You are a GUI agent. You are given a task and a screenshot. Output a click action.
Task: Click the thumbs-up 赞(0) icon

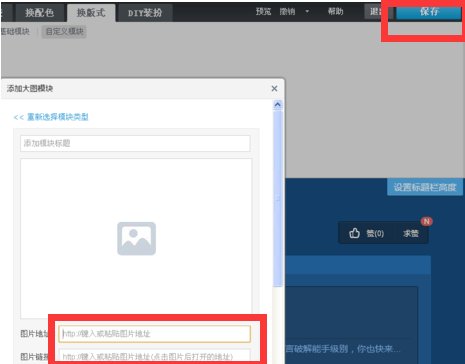354,233
